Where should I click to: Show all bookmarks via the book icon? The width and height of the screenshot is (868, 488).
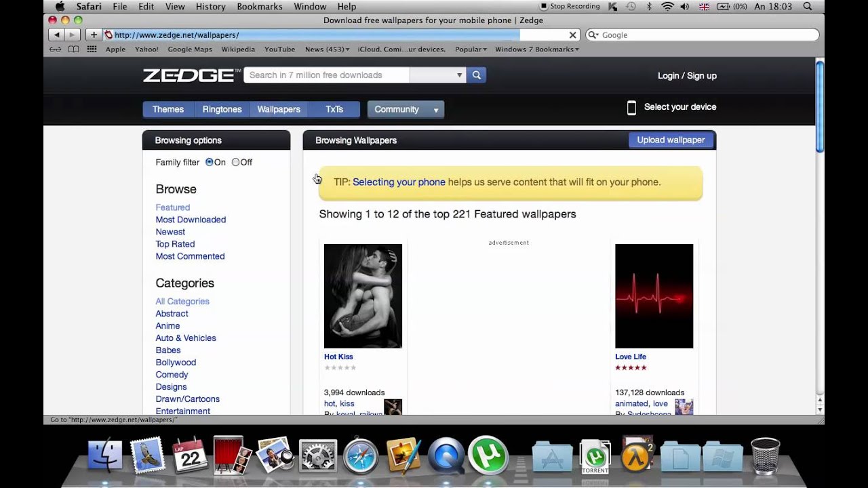coord(73,49)
